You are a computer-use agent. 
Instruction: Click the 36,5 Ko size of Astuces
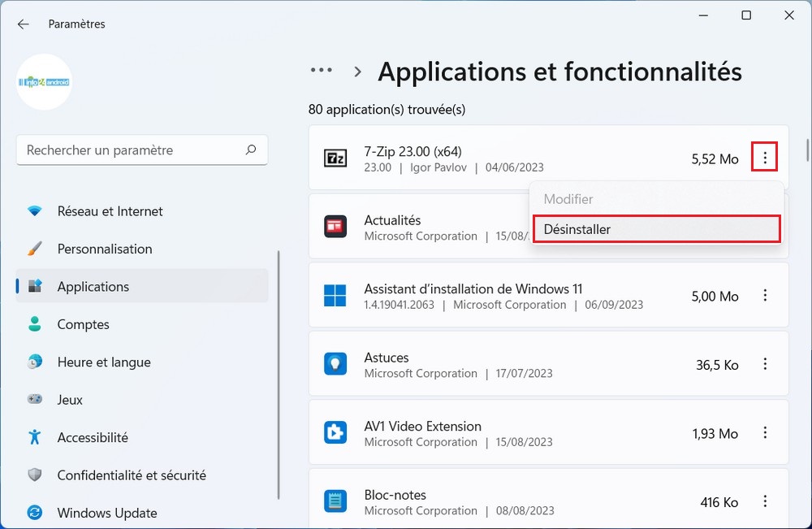tap(717, 366)
